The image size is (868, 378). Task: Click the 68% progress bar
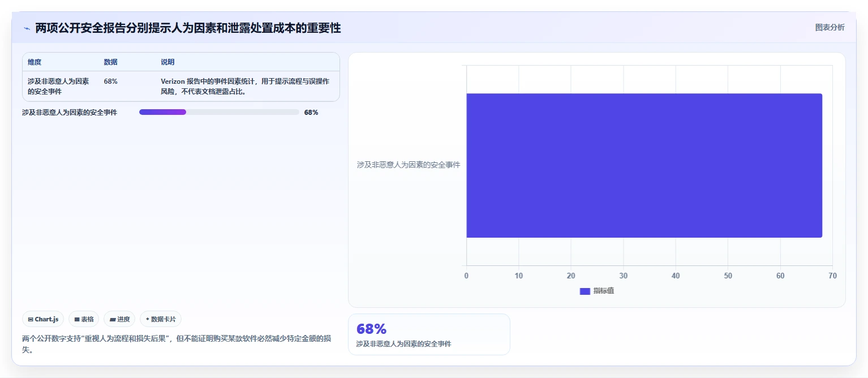[219, 112]
